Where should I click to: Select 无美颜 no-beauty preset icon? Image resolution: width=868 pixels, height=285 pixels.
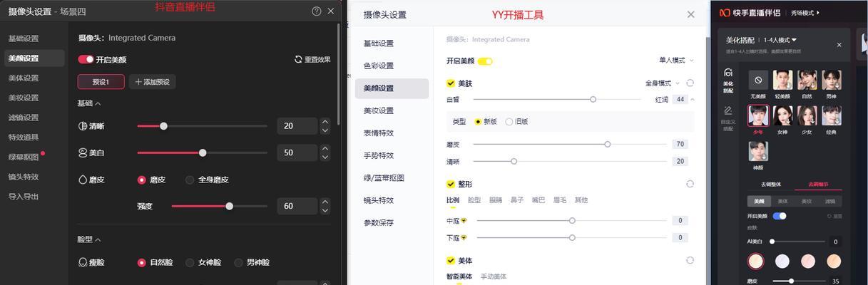point(758,80)
